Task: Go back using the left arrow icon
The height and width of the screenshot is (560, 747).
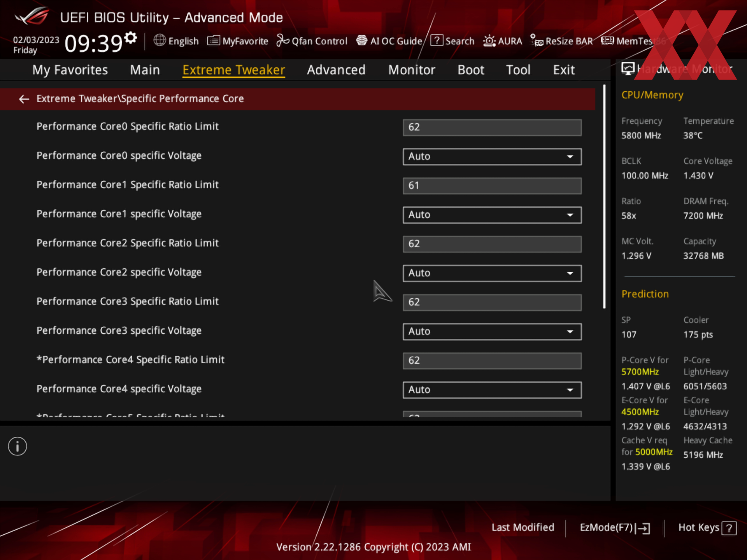Action: coord(24,99)
